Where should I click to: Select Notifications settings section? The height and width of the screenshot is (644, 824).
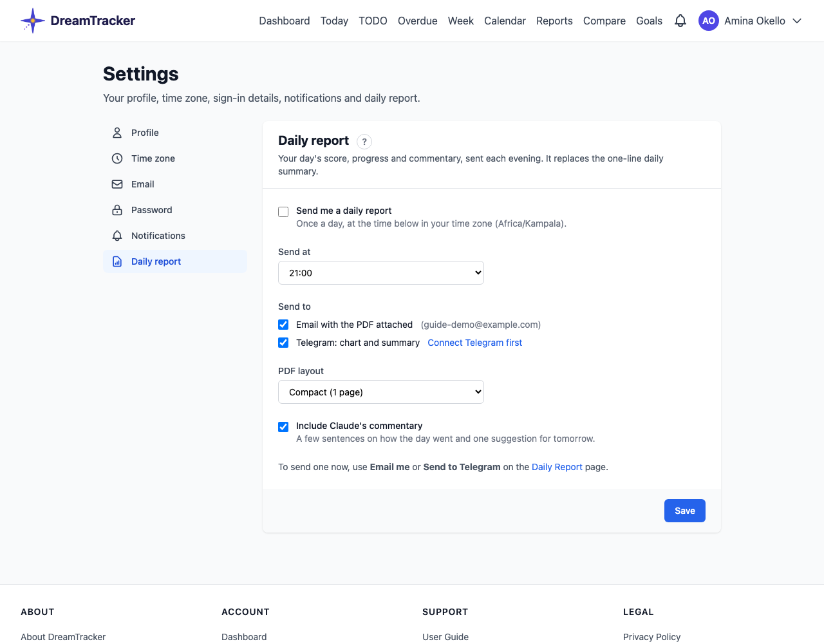coord(175,236)
